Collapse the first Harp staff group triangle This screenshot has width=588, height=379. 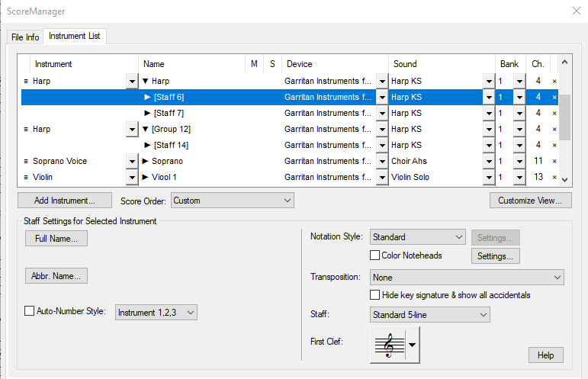pyautogui.click(x=146, y=81)
